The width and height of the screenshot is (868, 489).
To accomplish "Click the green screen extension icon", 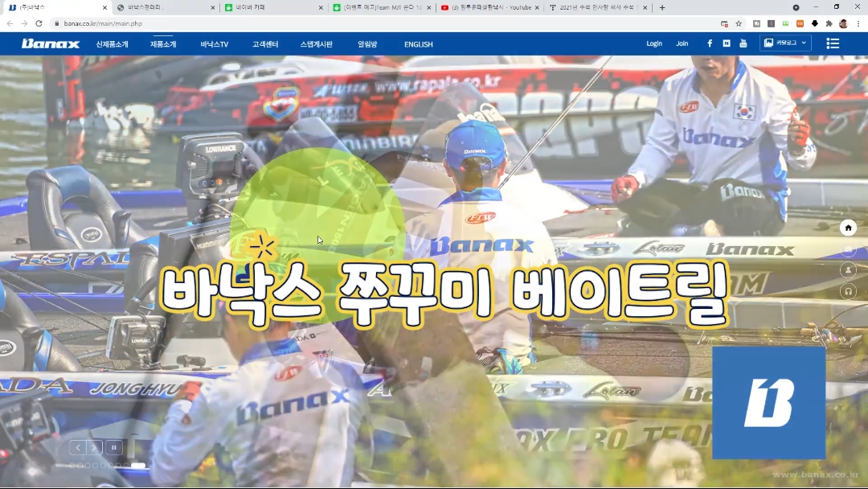I will (785, 23).
